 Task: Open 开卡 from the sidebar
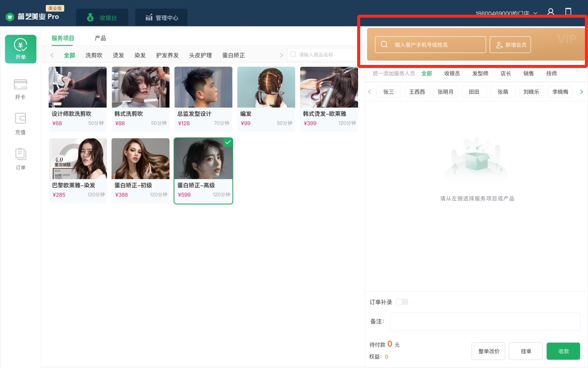[21, 88]
